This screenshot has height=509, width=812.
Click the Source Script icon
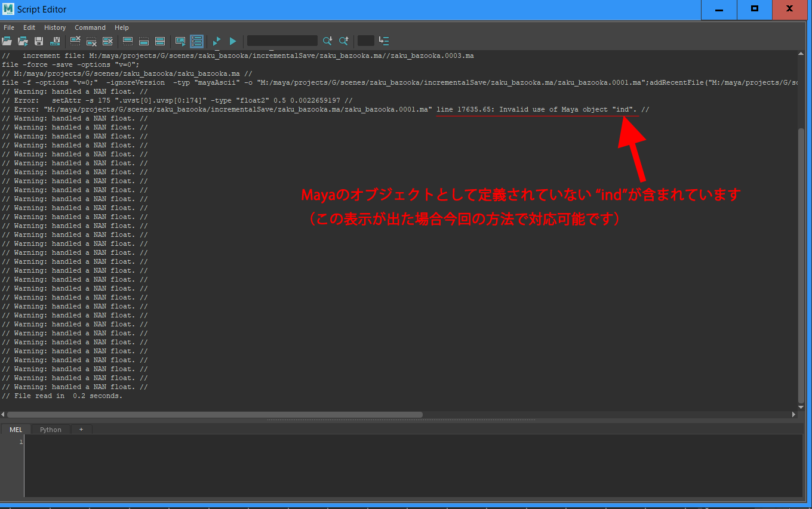point(23,41)
